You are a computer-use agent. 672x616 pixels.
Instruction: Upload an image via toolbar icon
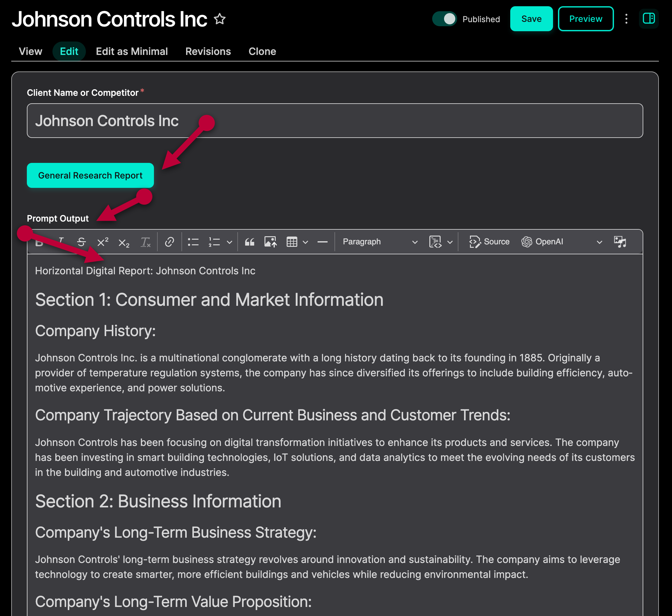(270, 242)
